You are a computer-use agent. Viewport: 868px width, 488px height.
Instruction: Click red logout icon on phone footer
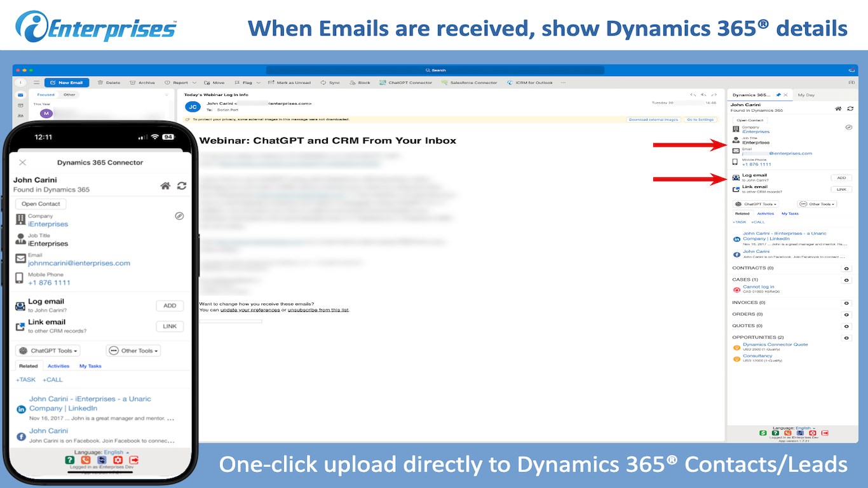point(133,460)
